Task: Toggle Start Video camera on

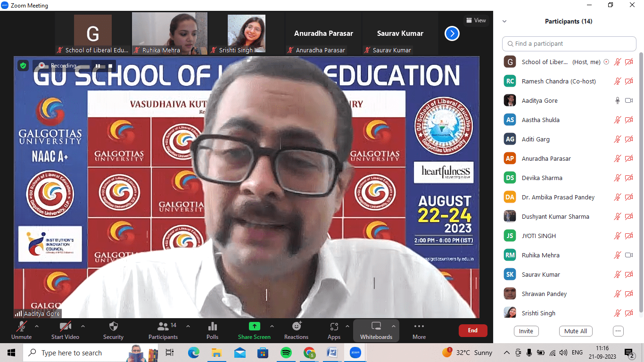Action: click(65, 327)
